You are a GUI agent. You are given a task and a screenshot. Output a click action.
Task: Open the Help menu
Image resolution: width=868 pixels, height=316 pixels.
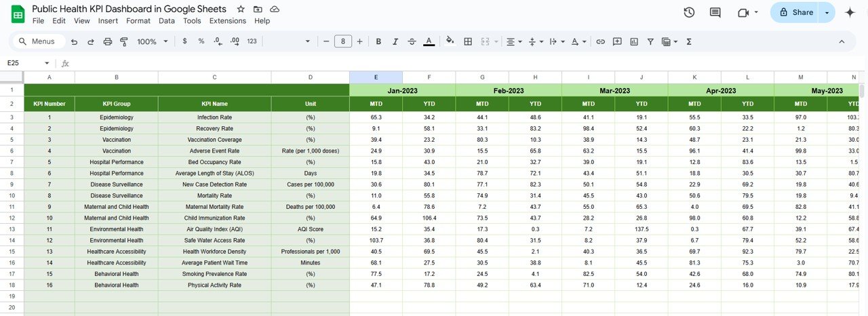[262, 21]
